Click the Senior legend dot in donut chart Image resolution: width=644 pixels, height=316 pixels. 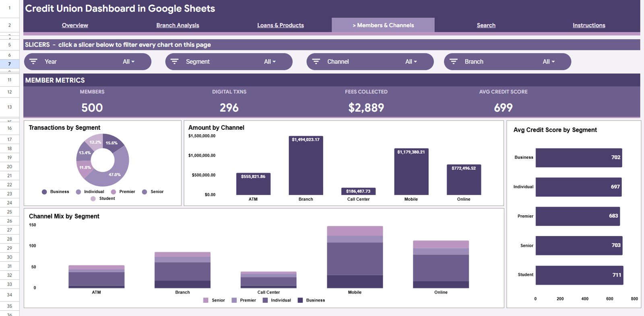click(144, 192)
